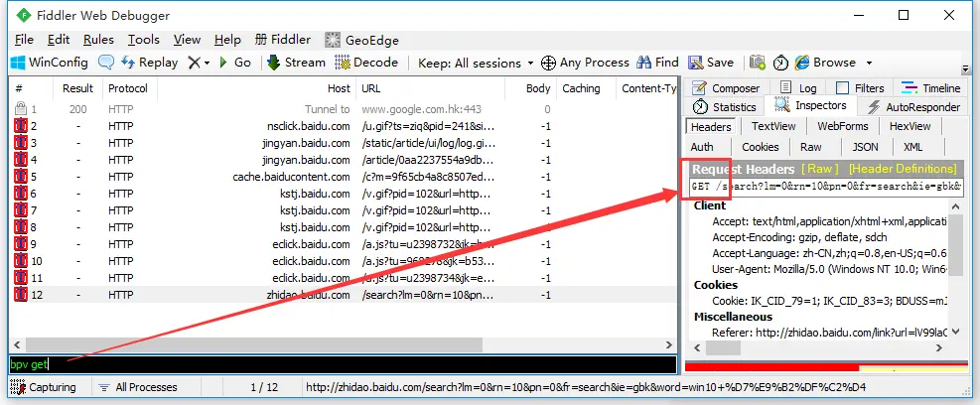The height and width of the screenshot is (405, 980).
Task: Open the Help menu
Action: tap(227, 40)
